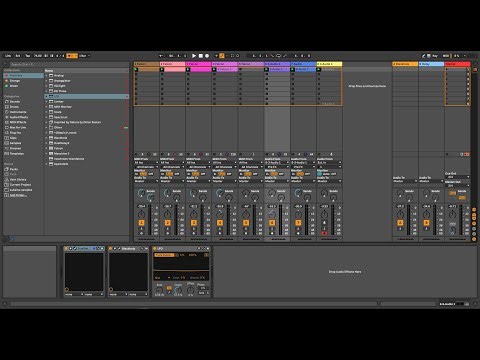This screenshot has width=480, height=360.
Task: Open the Drums category
Action: coord(23,107)
